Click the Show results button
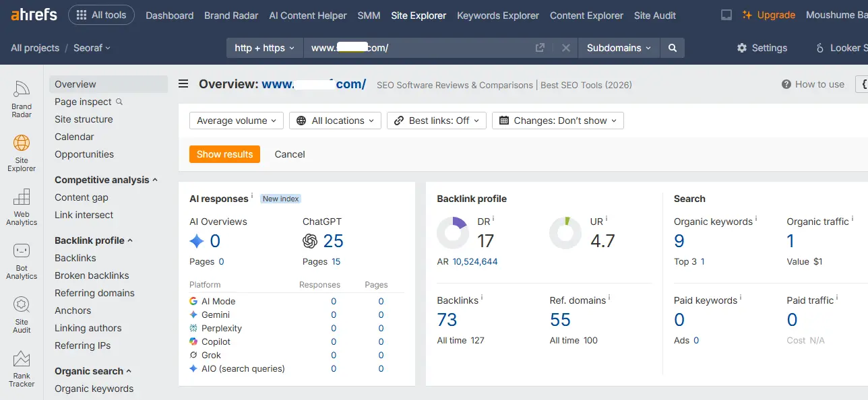The width and height of the screenshot is (868, 400). pos(224,154)
